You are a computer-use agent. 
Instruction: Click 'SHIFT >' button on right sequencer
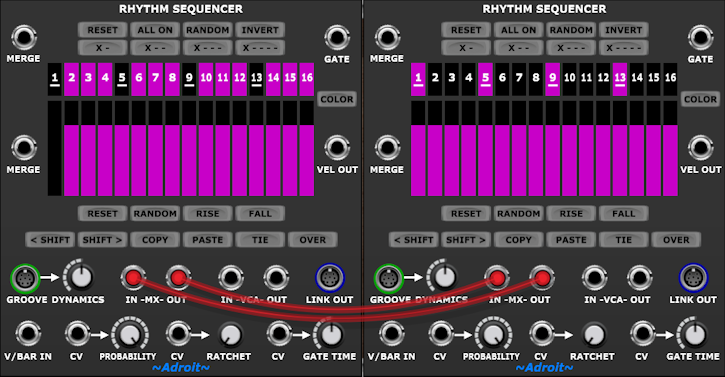[466, 240]
